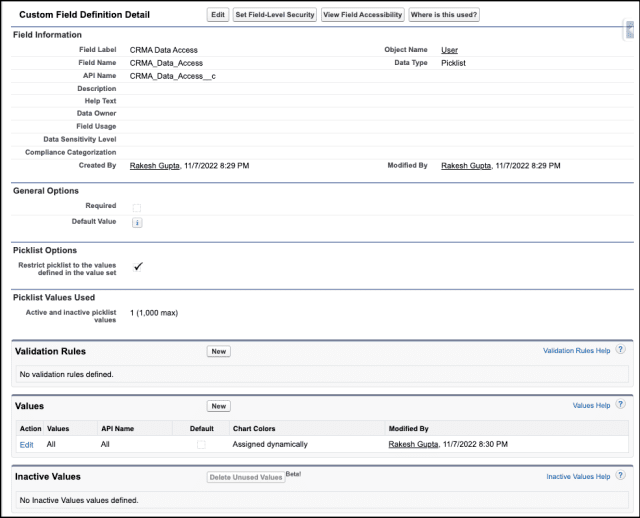Check the Default checkbox for the All value
This screenshot has width=640, height=518.
tap(201, 443)
